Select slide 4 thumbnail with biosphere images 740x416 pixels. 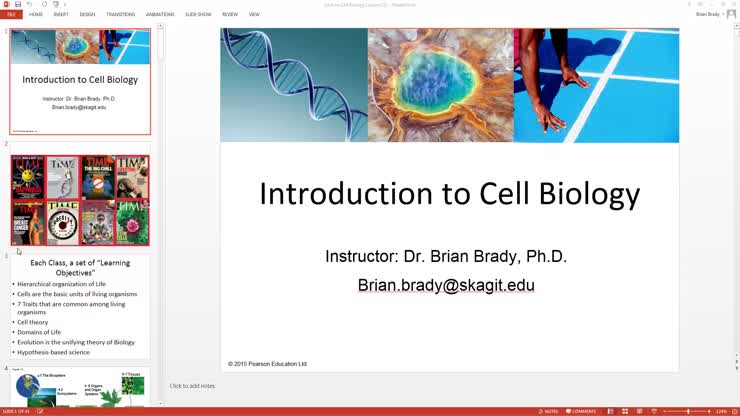click(x=80, y=386)
